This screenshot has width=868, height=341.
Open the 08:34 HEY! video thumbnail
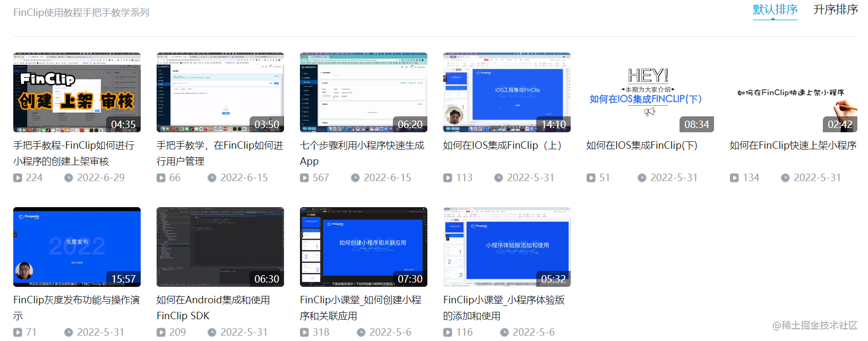(x=650, y=92)
